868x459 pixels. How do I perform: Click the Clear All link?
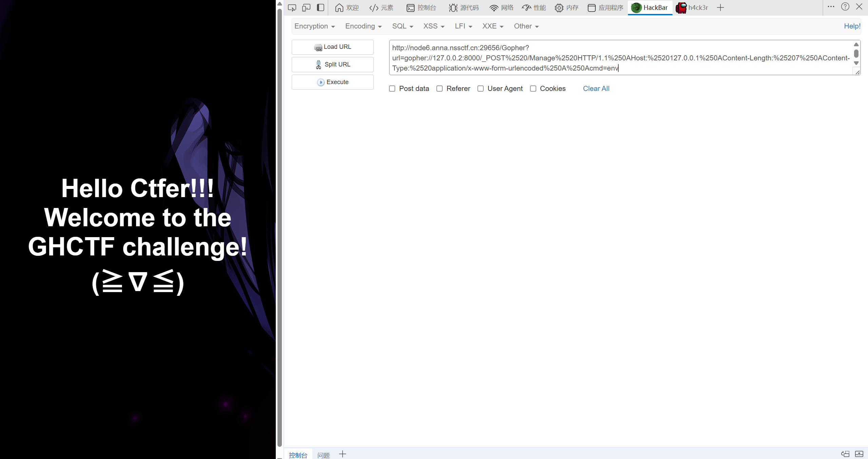(x=596, y=89)
